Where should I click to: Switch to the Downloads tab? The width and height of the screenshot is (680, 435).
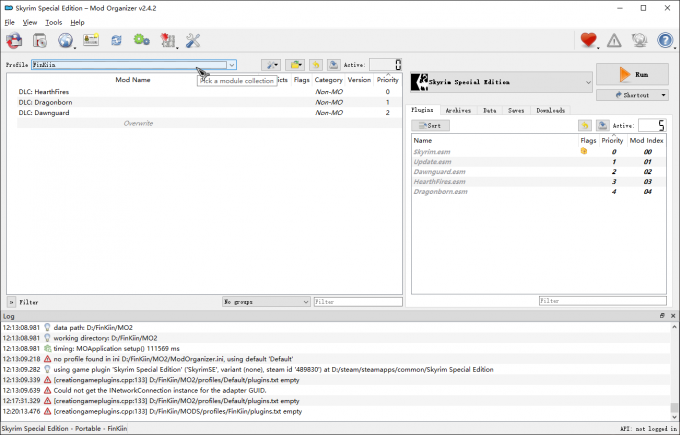pyautogui.click(x=551, y=111)
